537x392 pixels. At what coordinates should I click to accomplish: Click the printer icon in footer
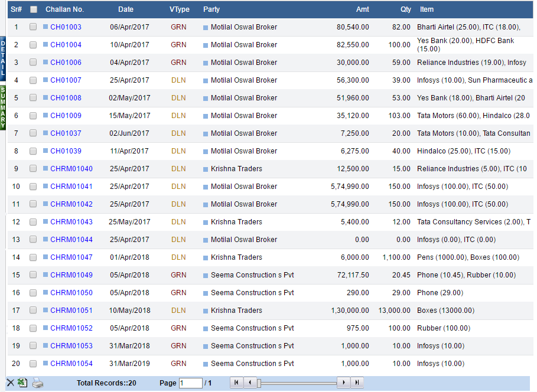38,383
